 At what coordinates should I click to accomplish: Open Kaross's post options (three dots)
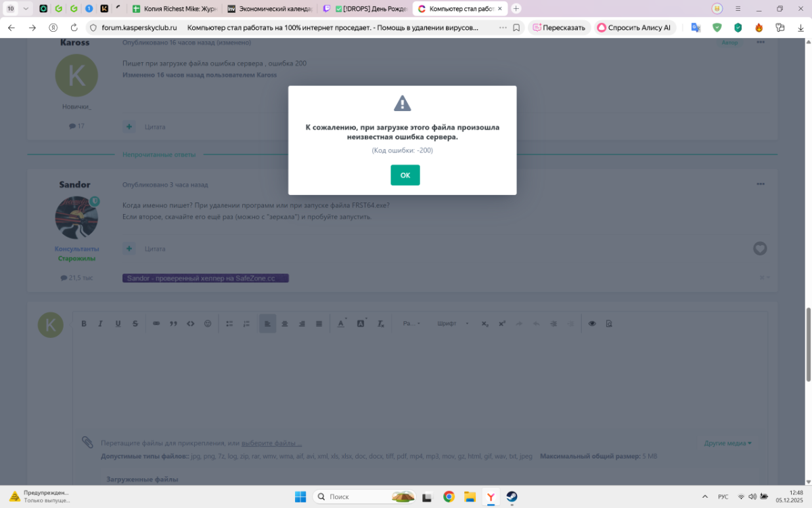761,42
